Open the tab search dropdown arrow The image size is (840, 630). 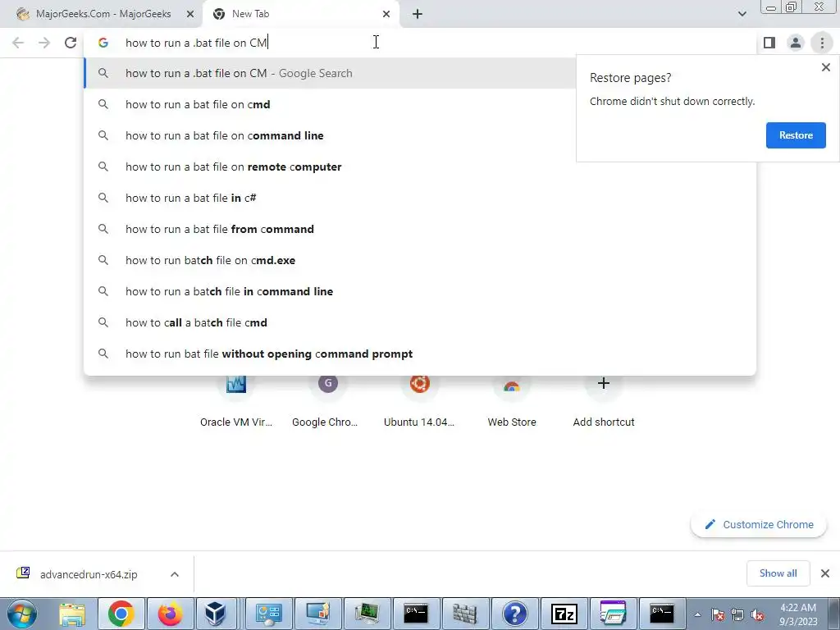742,14
